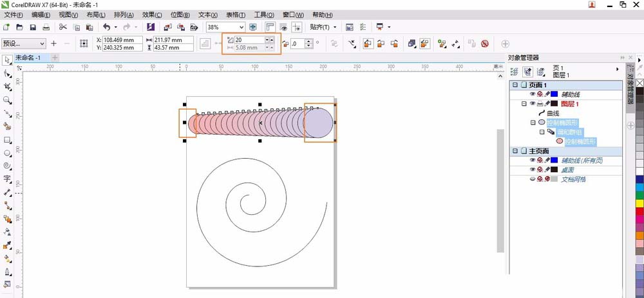
Task: Toggle show guidelines button
Action: coord(296,27)
